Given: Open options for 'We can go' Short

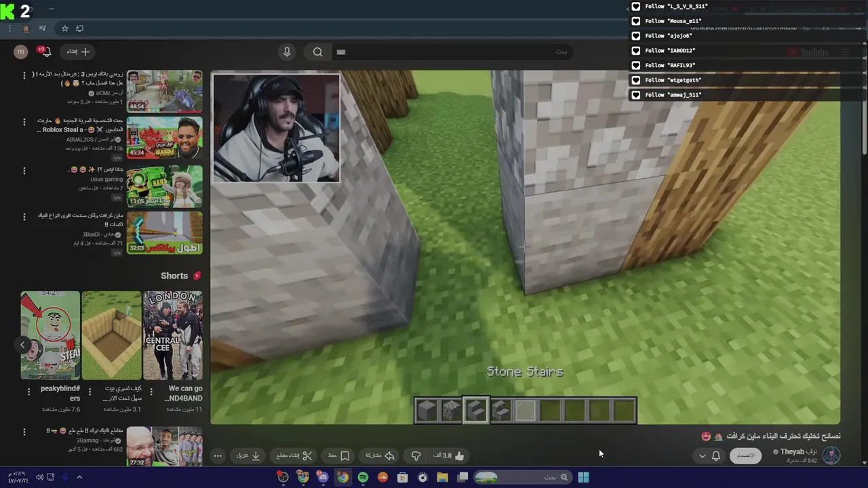Looking at the screenshot, I should (x=151, y=391).
